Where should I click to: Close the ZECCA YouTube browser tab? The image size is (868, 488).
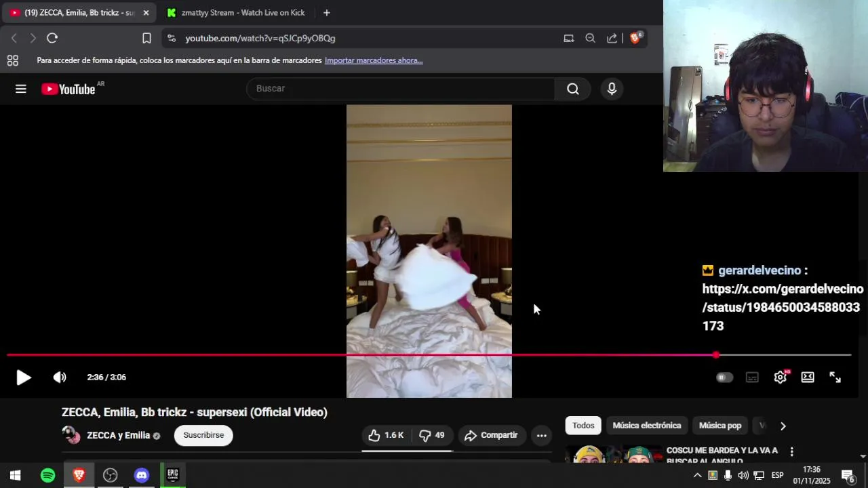click(x=146, y=13)
